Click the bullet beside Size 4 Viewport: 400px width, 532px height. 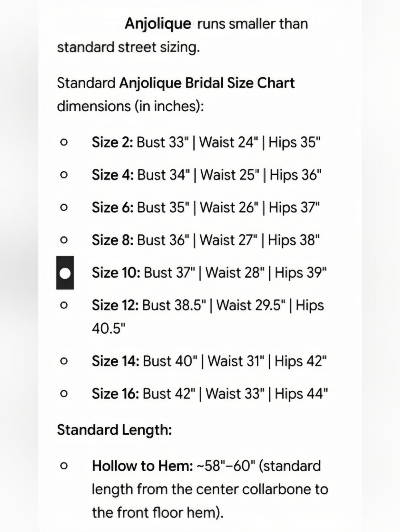64,175
